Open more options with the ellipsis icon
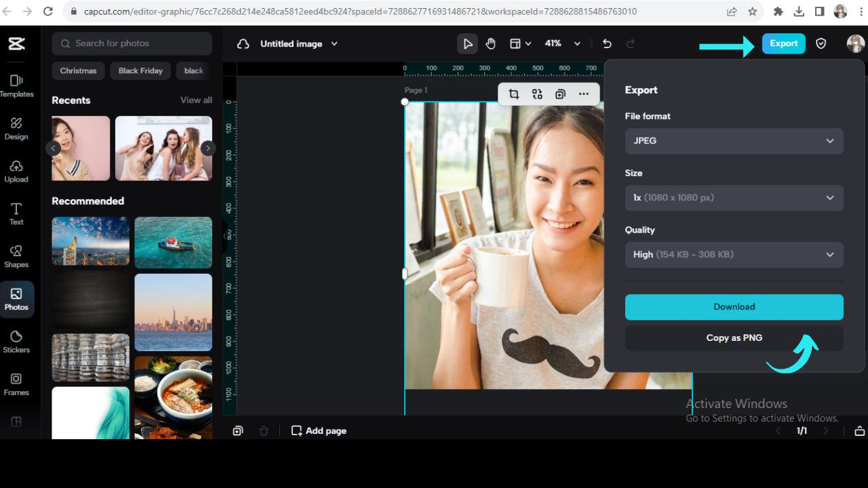 pyautogui.click(x=584, y=94)
